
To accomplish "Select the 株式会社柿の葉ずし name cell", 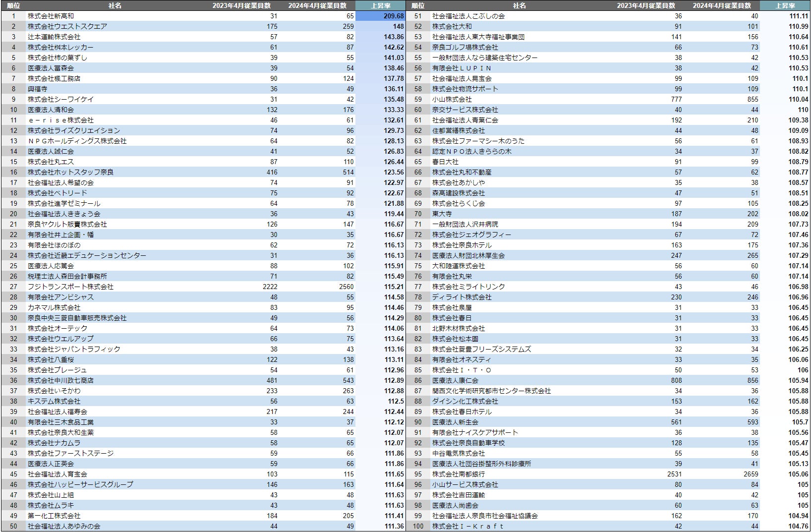I will point(58,58).
